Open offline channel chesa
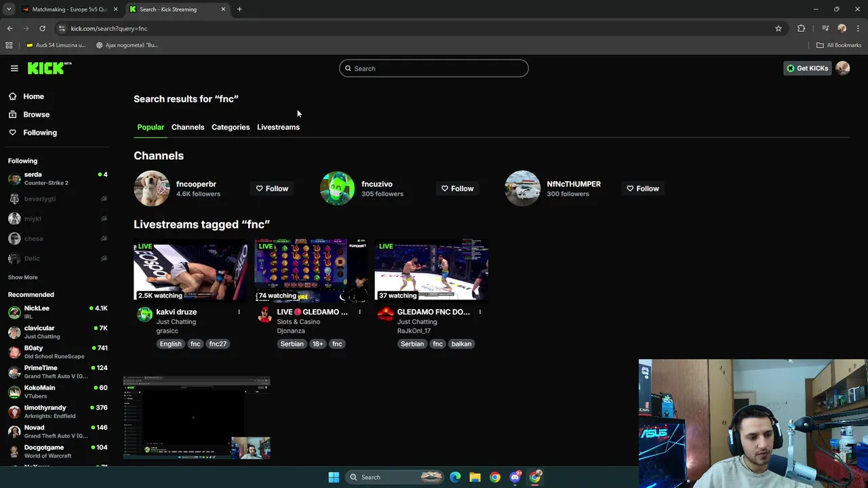 click(58, 239)
